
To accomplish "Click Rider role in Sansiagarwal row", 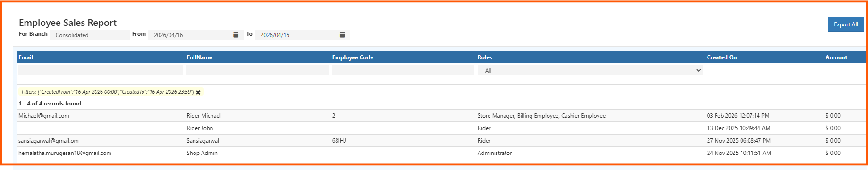I will tap(484, 141).
